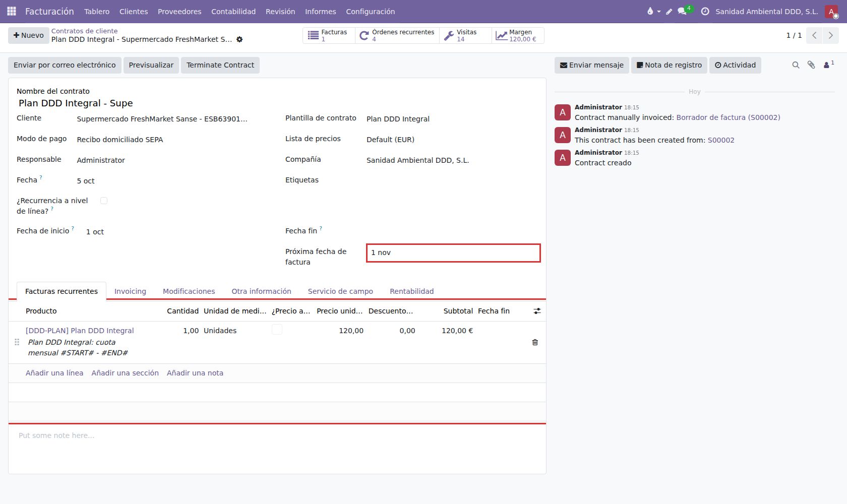
Task: Click the note field placeholder 'Put some note here'
Action: pyautogui.click(x=277, y=435)
